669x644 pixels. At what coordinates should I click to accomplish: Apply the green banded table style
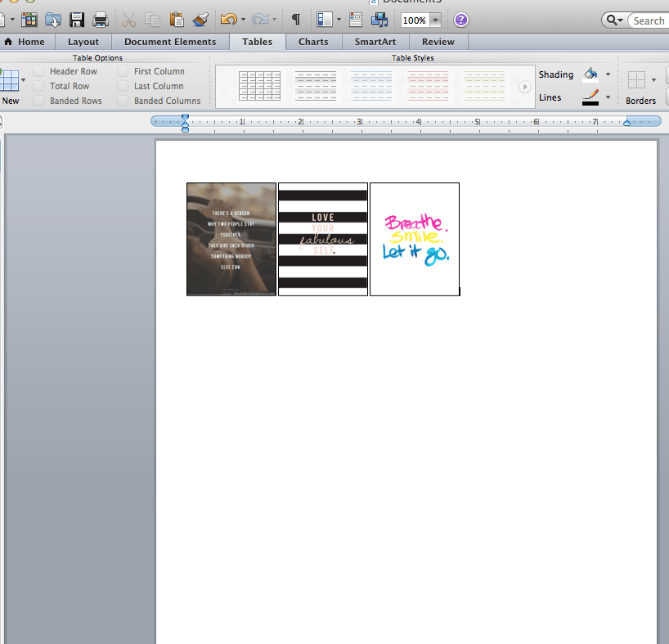coord(484,86)
